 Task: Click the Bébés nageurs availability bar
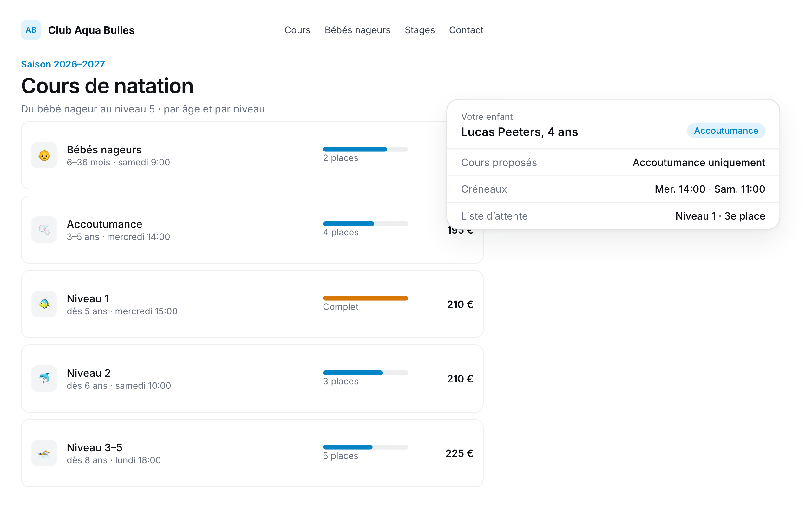(x=365, y=149)
